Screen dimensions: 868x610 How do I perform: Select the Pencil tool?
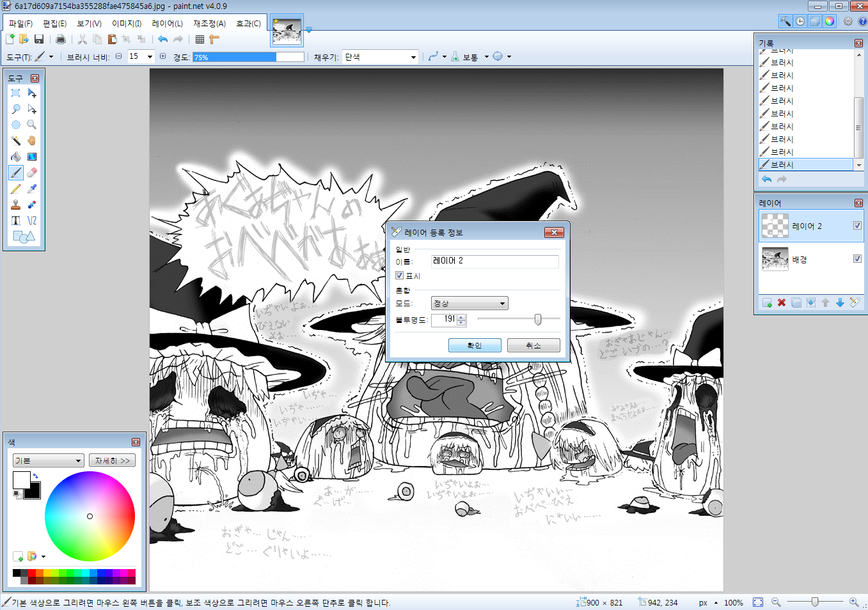(x=16, y=189)
